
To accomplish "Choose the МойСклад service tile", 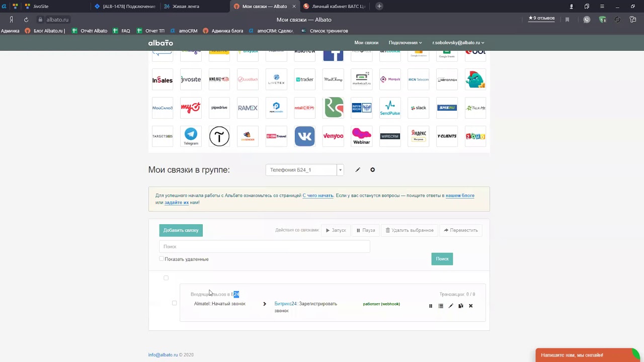I will [163, 108].
